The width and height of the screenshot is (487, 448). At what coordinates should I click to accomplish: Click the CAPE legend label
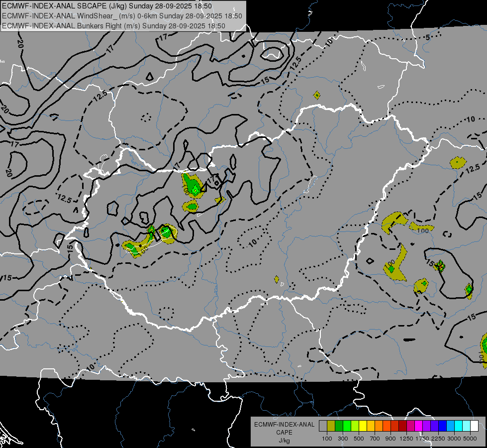pyautogui.click(x=284, y=433)
